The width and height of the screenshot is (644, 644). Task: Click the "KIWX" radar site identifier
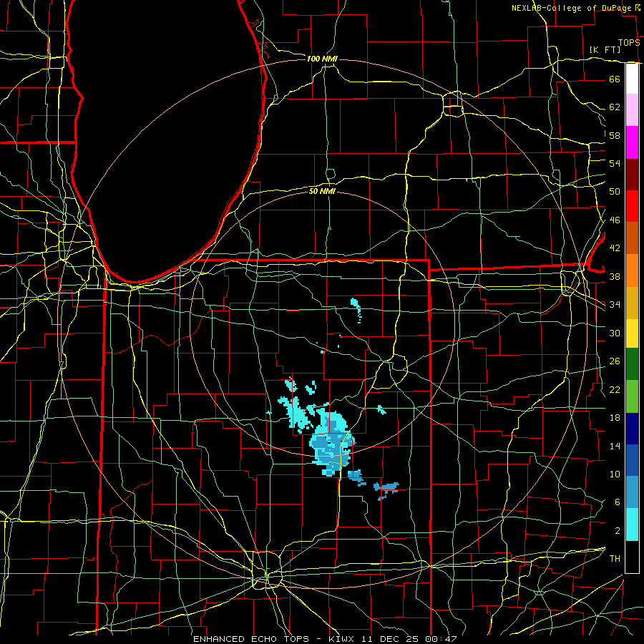coord(343,639)
